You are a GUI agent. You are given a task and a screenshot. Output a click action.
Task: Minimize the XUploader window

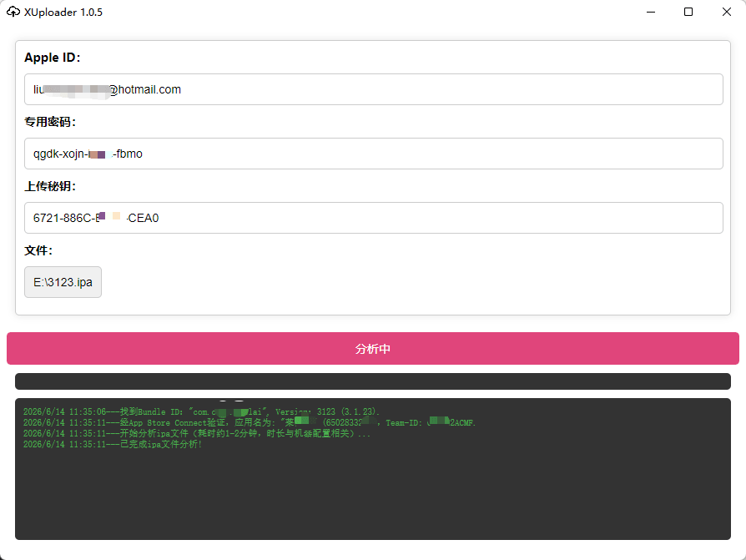point(651,12)
